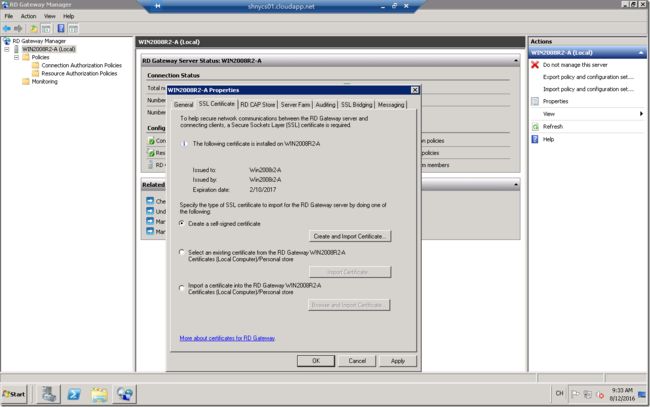Click the first blue arrow icon in Related section

pyautogui.click(x=150, y=201)
